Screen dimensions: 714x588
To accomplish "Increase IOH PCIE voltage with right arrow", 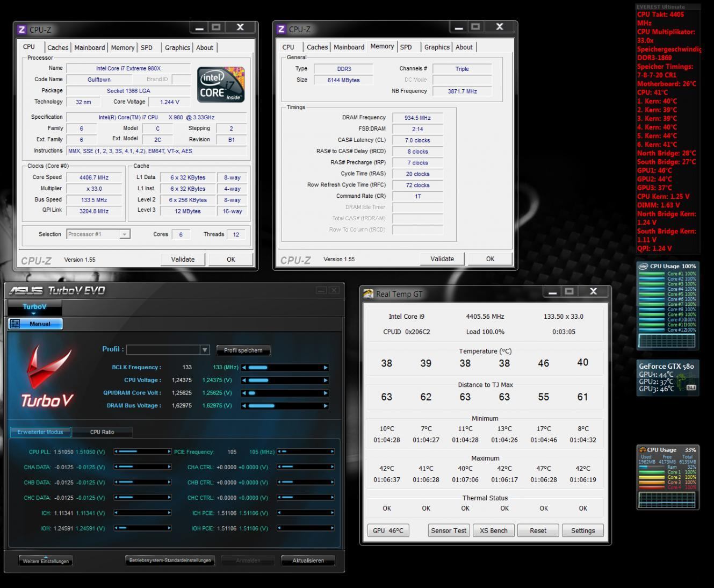I will coord(333,528).
